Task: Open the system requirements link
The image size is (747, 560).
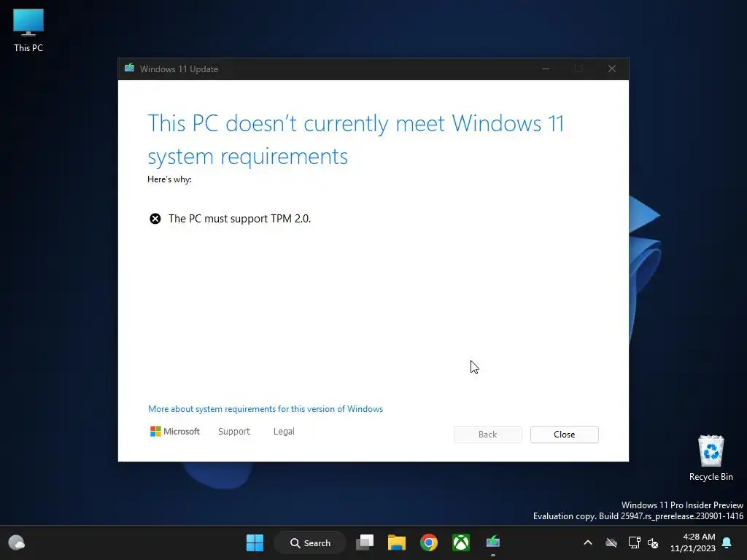Action: [x=266, y=409]
